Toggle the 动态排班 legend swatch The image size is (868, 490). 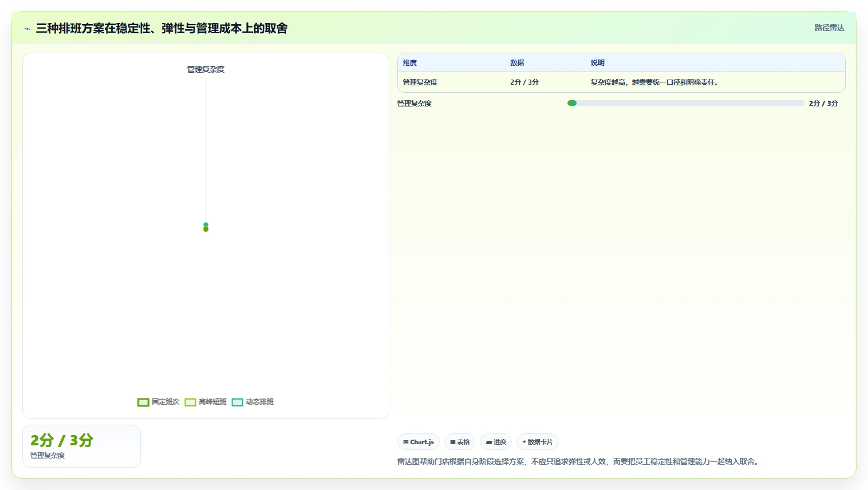point(237,402)
